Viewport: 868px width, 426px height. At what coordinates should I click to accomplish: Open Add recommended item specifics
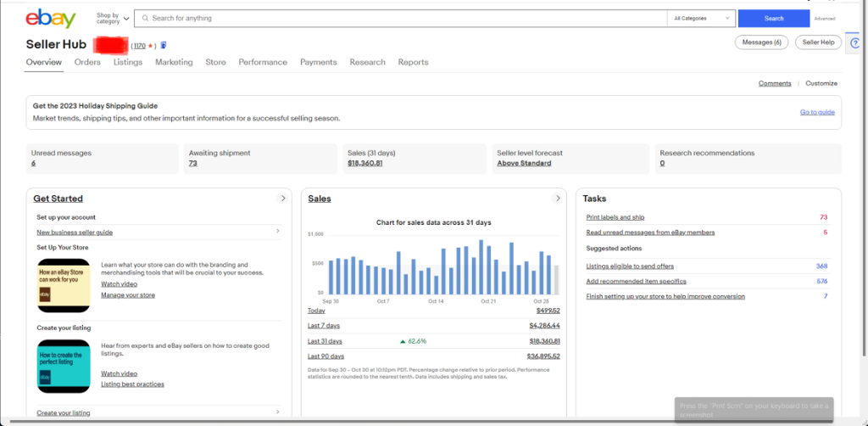[x=635, y=282]
